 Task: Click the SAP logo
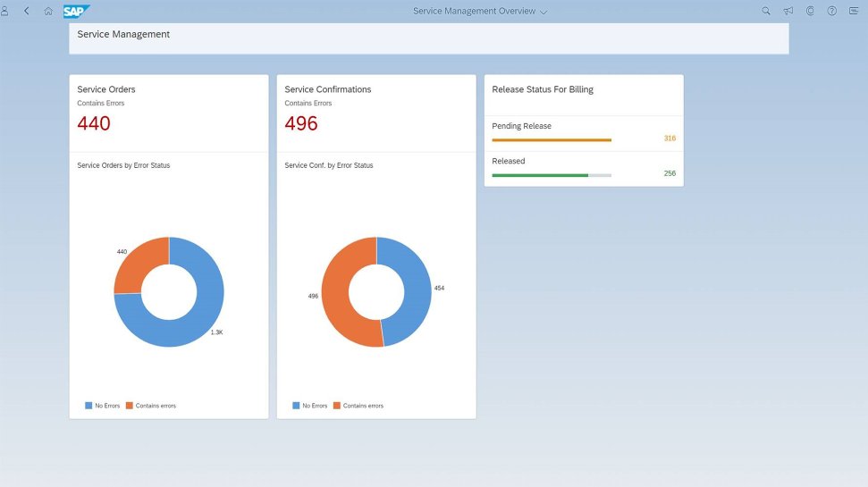click(x=76, y=11)
